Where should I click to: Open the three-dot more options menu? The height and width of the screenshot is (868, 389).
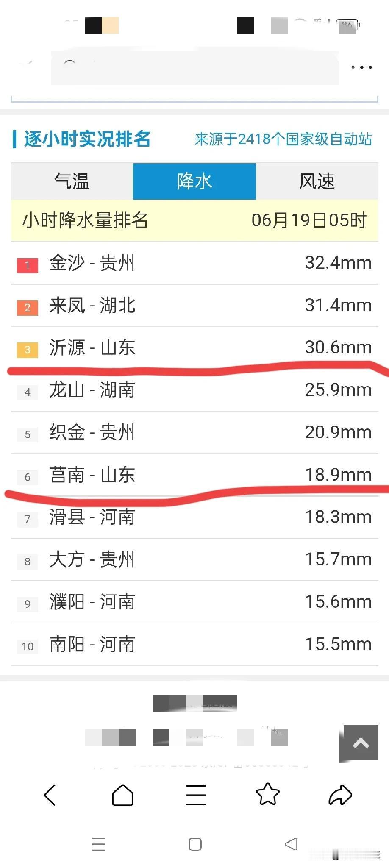point(362,67)
